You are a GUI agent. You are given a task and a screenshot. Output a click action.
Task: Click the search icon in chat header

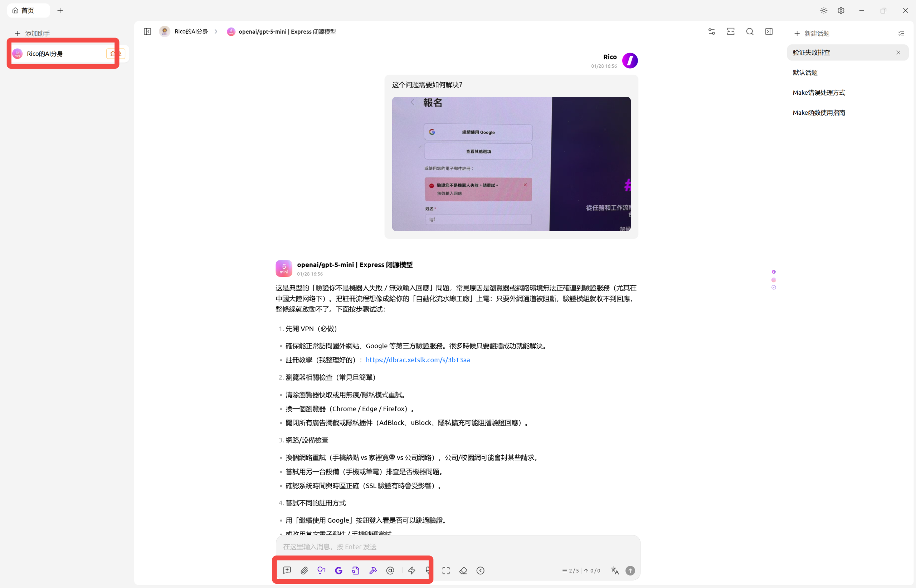point(750,32)
